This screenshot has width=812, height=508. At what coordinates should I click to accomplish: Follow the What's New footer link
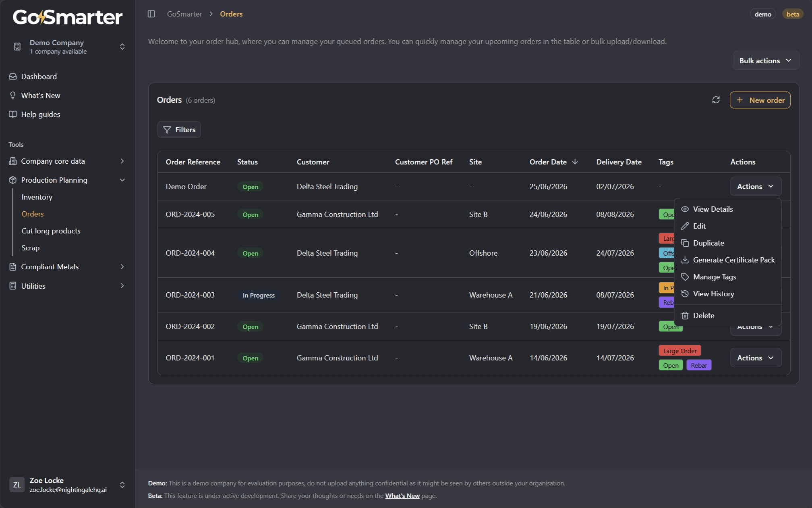[x=402, y=496]
